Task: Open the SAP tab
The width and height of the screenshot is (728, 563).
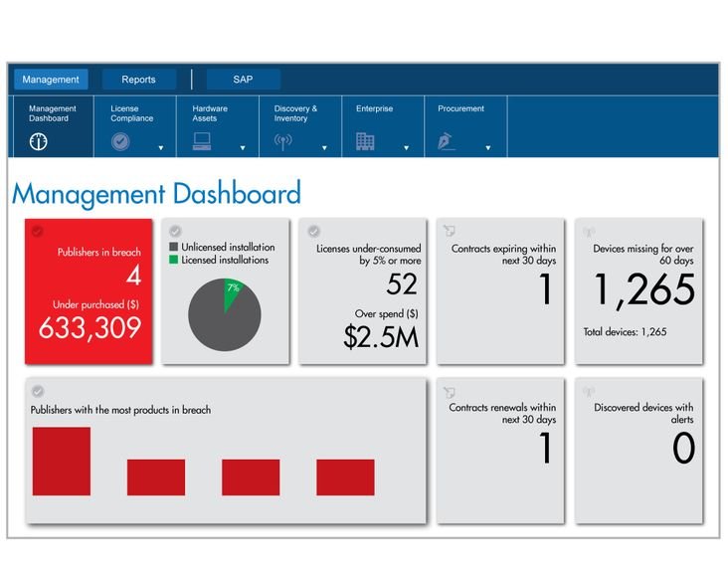Action: tap(243, 80)
